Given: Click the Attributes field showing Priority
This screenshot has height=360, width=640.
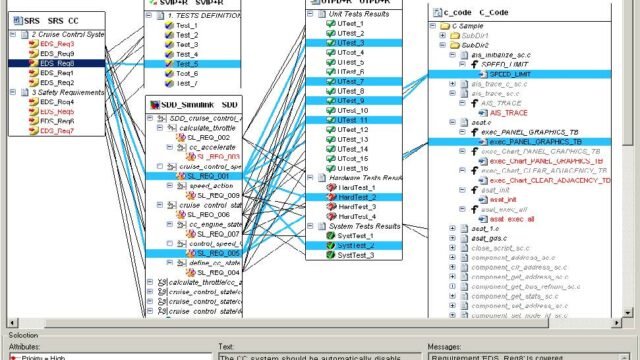Looking at the screenshot, I should 110,357.
